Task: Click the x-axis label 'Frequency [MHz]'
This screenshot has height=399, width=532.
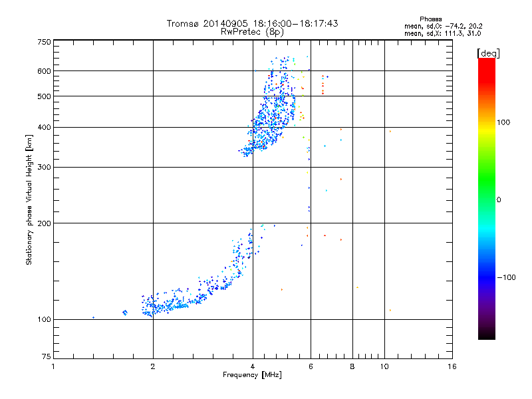Action: click(x=252, y=375)
